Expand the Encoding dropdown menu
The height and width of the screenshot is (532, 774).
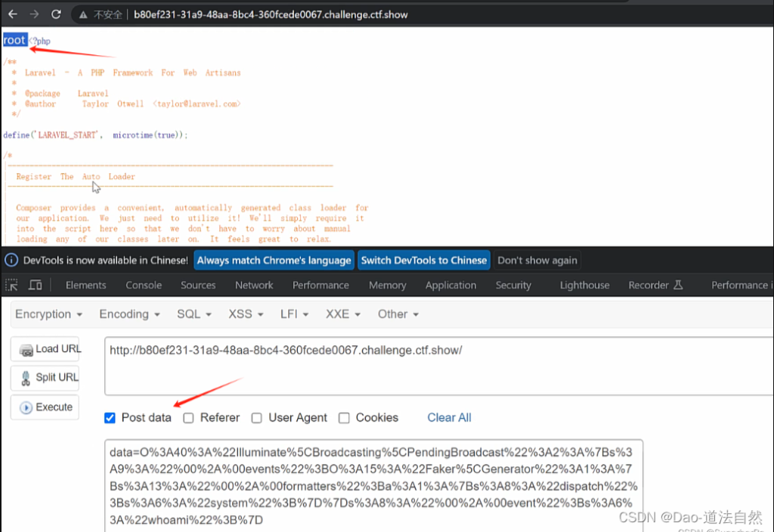129,314
